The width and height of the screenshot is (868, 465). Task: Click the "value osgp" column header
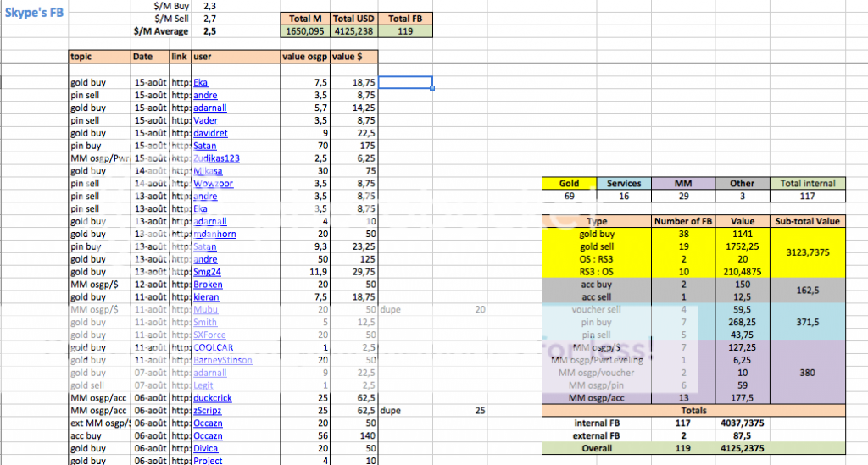point(305,57)
